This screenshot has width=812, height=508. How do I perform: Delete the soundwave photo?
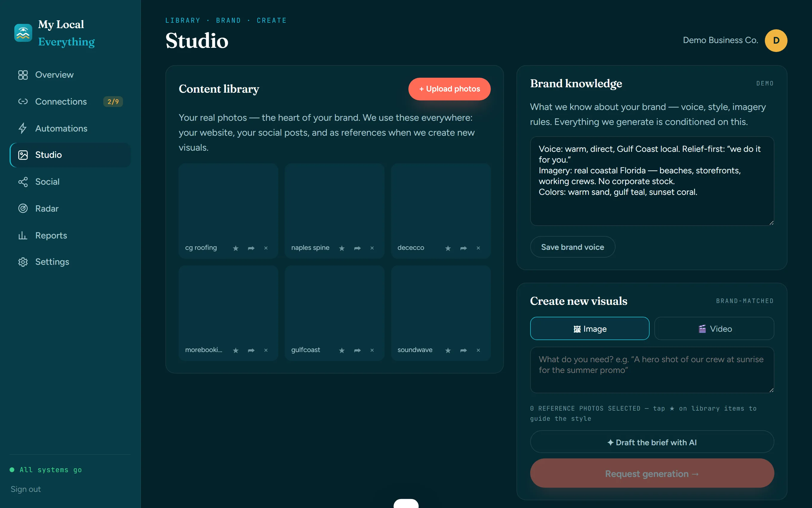tap(478, 350)
